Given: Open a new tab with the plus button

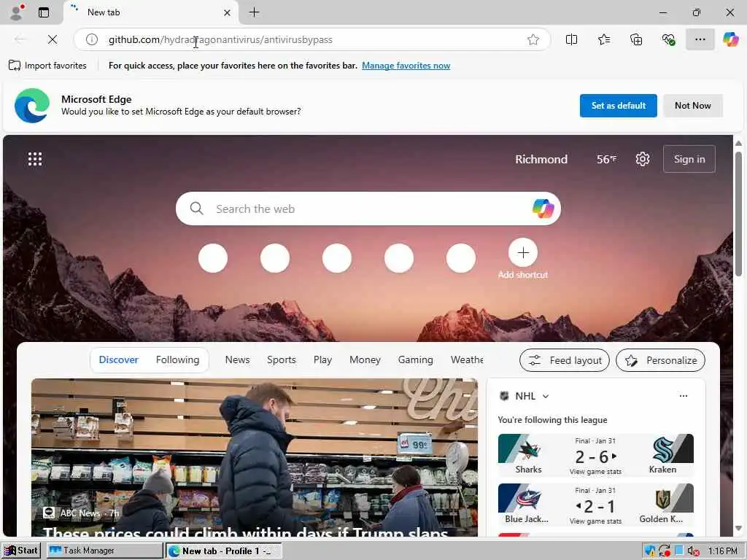Looking at the screenshot, I should click(255, 12).
